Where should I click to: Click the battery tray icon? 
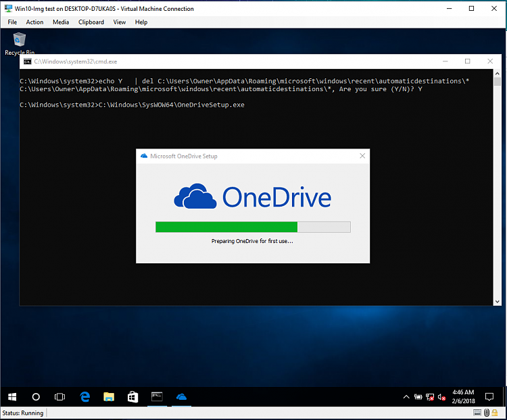418,397
